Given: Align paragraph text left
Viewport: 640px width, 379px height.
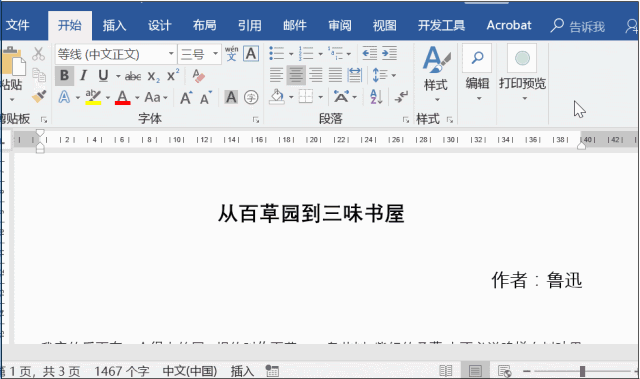Looking at the screenshot, I should [x=276, y=75].
